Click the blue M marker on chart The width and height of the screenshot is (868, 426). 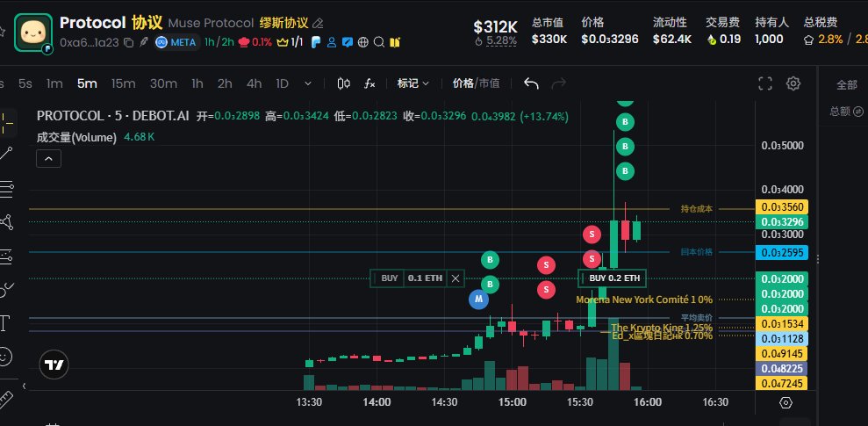tap(478, 300)
